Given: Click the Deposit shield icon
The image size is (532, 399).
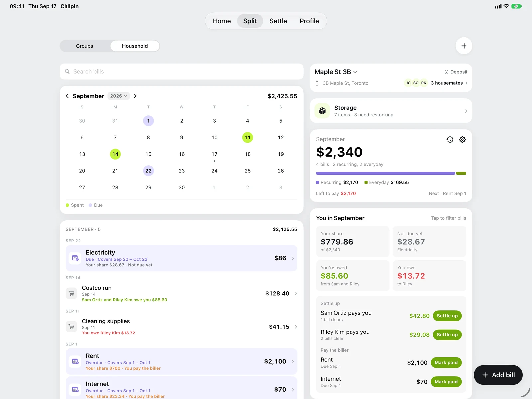Looking at the screenshot, I should [x=446, y=72].
